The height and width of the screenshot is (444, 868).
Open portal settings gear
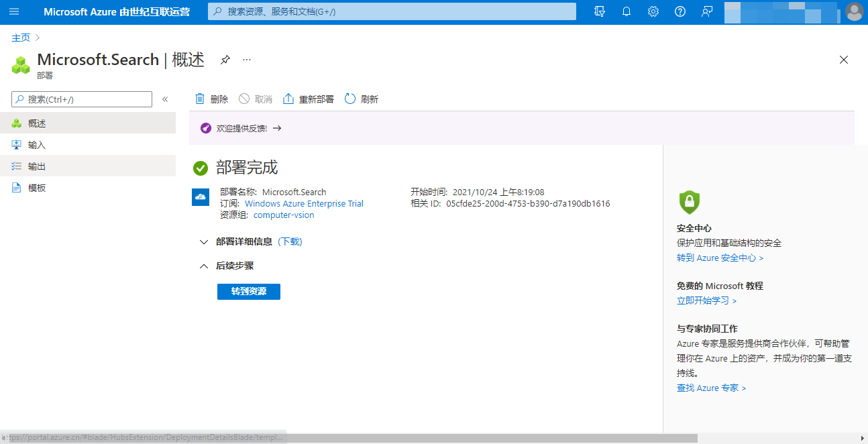coord(653,11)
